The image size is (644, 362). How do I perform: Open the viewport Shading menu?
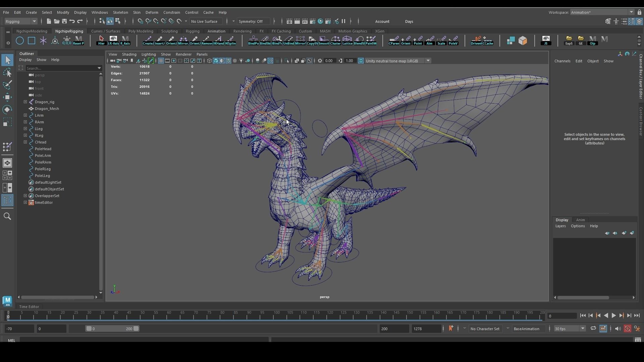click(x=129, y=54)
